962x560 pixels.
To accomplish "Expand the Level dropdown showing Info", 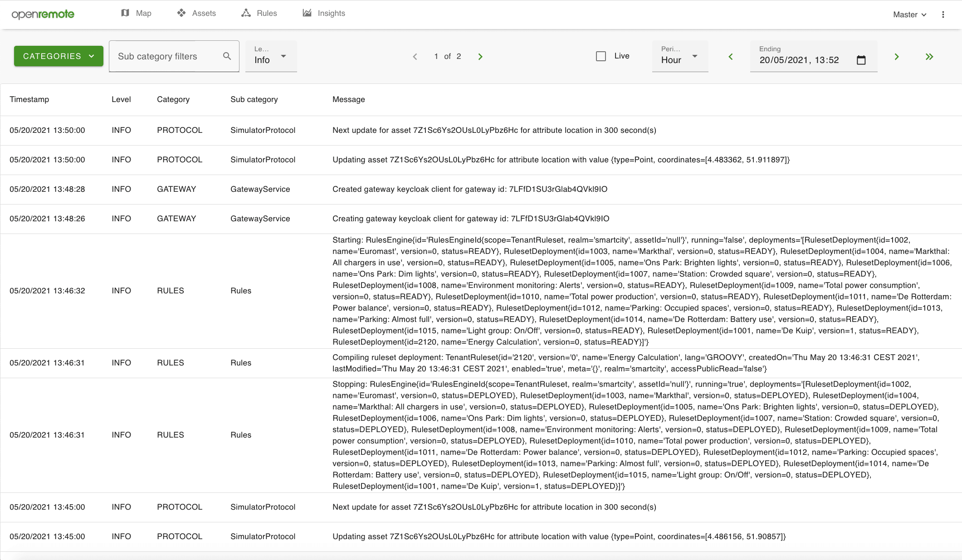I will click(271, 56).
